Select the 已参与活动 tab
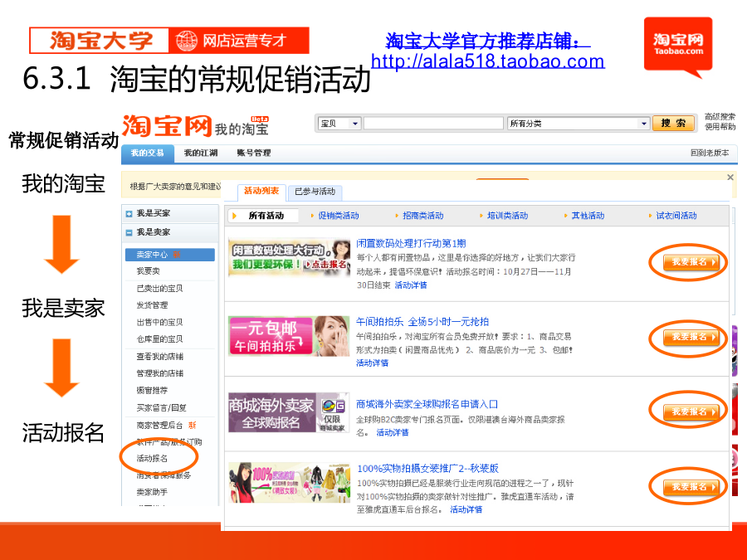The image size is (747, 560). click(x=315, y=192)
